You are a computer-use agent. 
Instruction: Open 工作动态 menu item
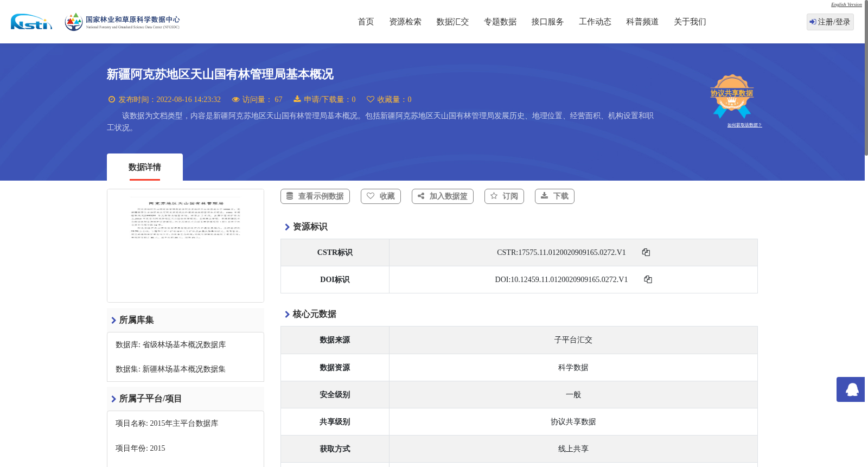[x=595, y=22]
